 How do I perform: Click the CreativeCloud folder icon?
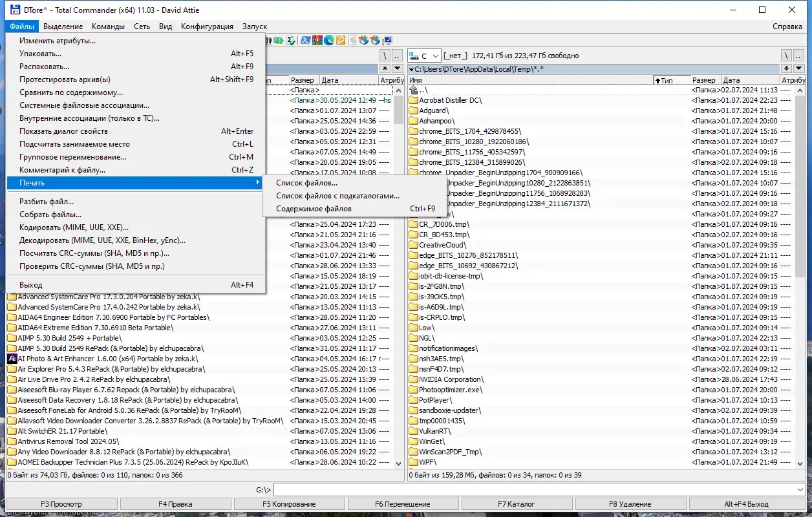click(x=414, y=245)
